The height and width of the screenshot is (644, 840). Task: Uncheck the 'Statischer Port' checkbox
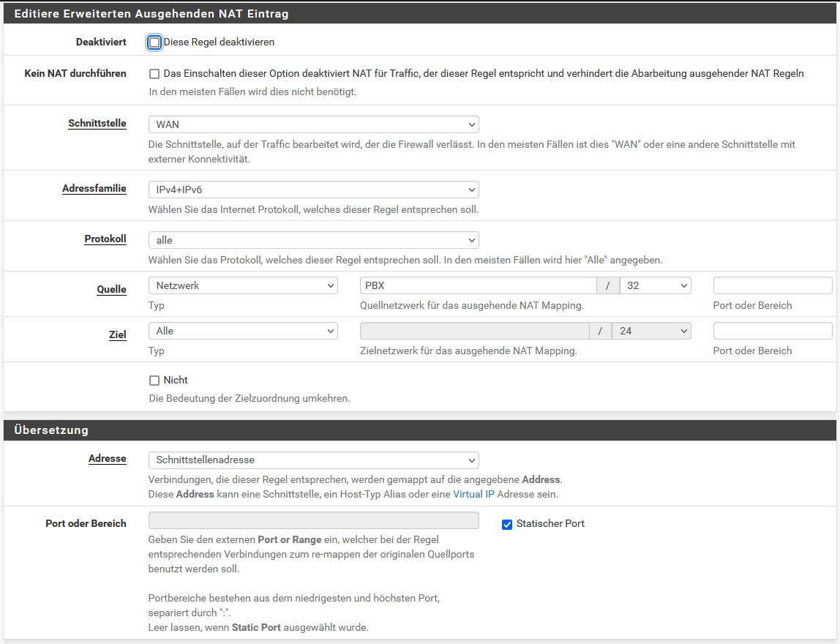pyautogui.click(x=507, y=525)
